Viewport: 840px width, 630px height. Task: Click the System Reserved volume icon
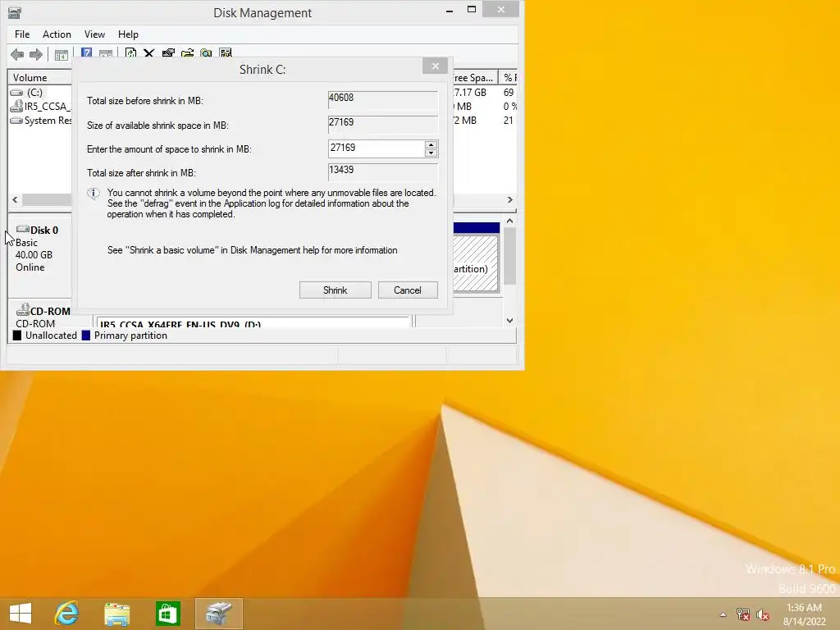click(16, 121)
